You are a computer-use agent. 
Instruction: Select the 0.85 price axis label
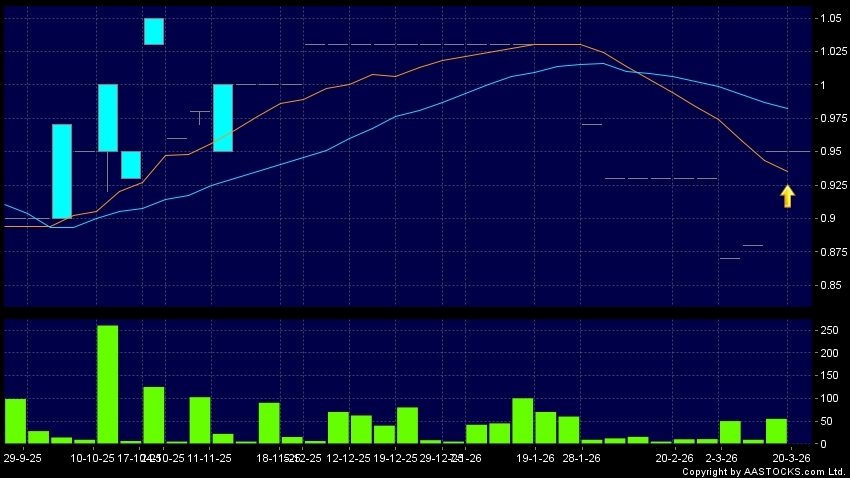(x=829, y=285)
